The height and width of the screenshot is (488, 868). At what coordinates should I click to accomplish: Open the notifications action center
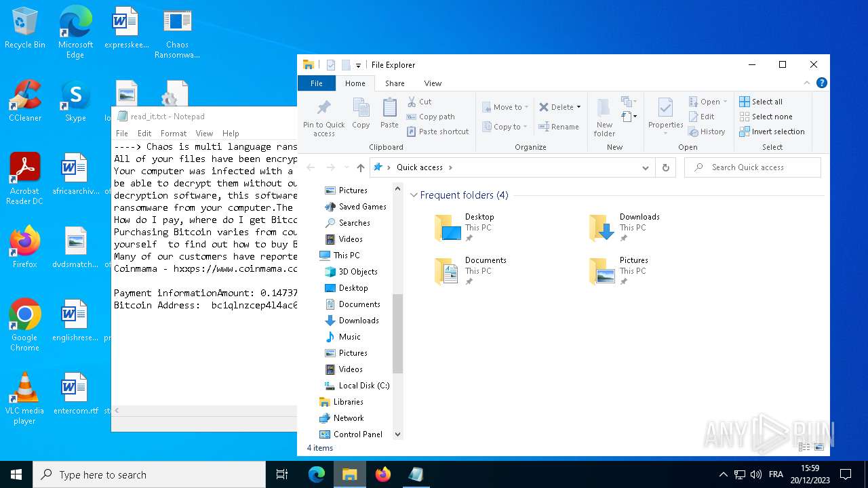point(846,474)
